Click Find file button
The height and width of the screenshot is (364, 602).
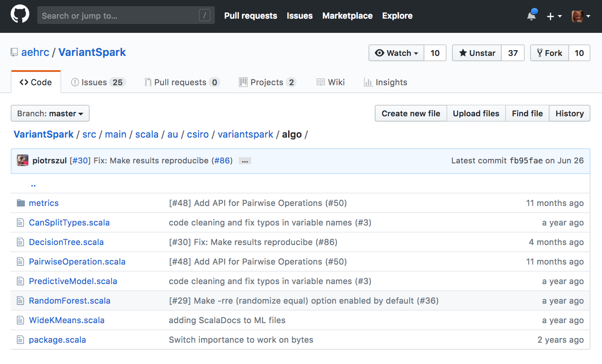[527, 113]
